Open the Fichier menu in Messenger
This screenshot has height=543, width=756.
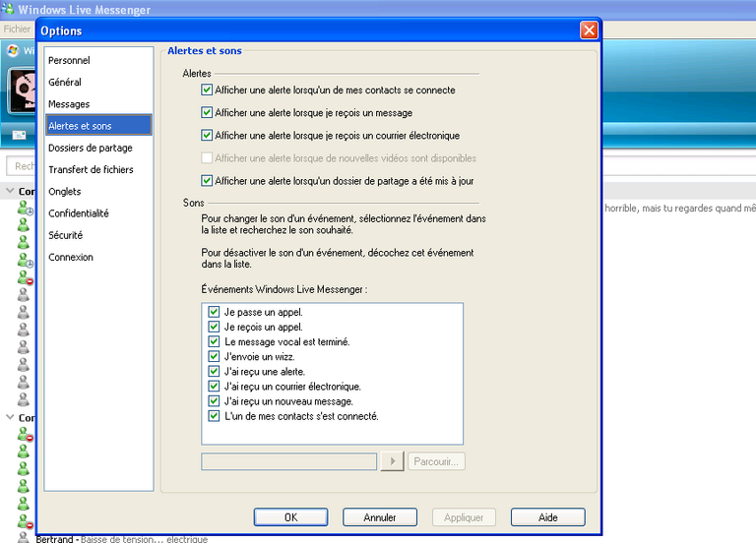(x=17, y=29)
